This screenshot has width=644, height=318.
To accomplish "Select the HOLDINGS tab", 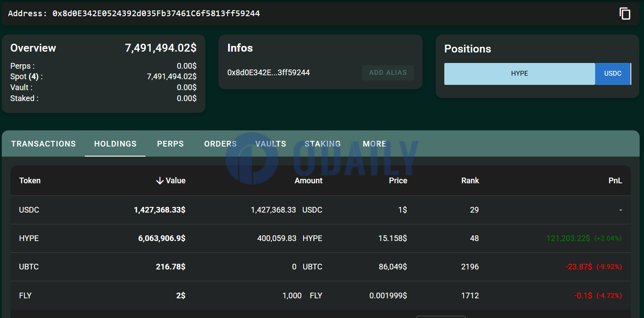I will click(115, 144).
